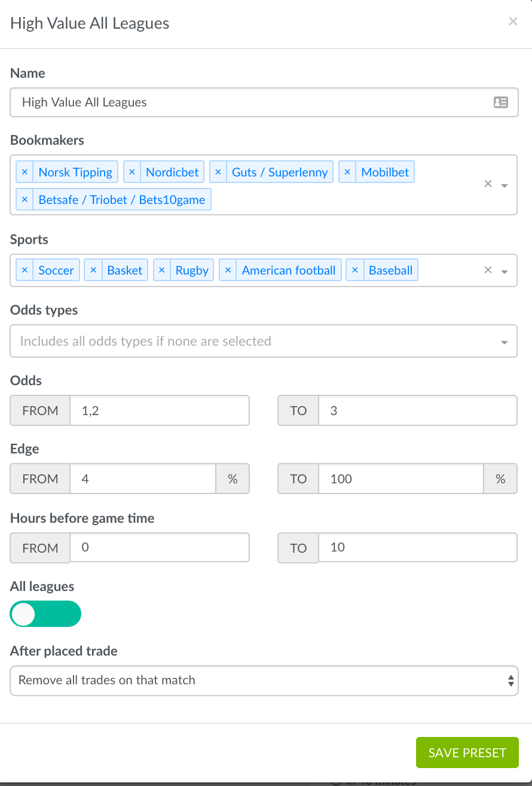The height and width of the screenshot is (786, 532).
Task: Click the Hours before game TO field
Action: point(417,547)
